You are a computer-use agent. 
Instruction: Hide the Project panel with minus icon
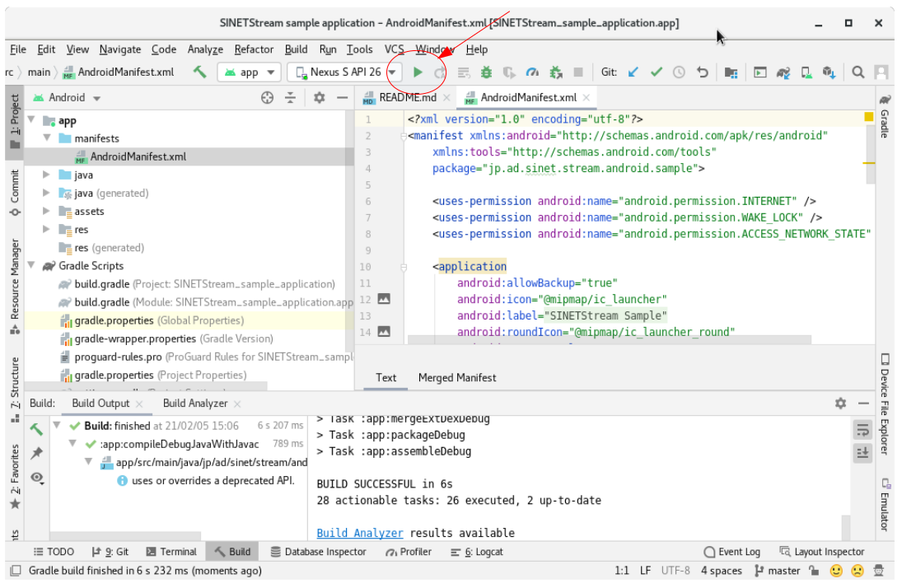pos(343,98)
